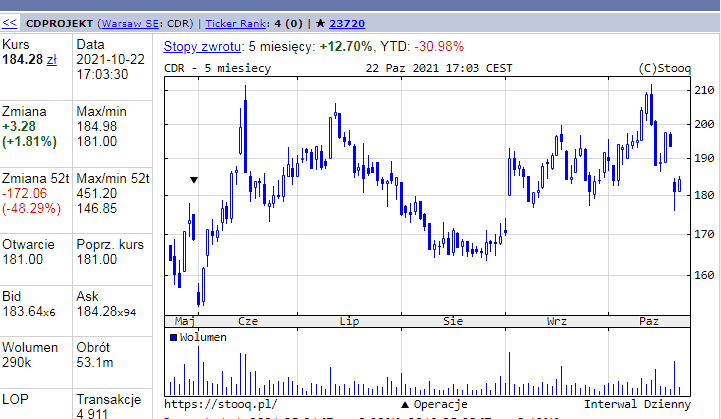This screenshot has width=721, height=419.
Task: Select the Sie month on chart axis
Action: coord(453,321)
